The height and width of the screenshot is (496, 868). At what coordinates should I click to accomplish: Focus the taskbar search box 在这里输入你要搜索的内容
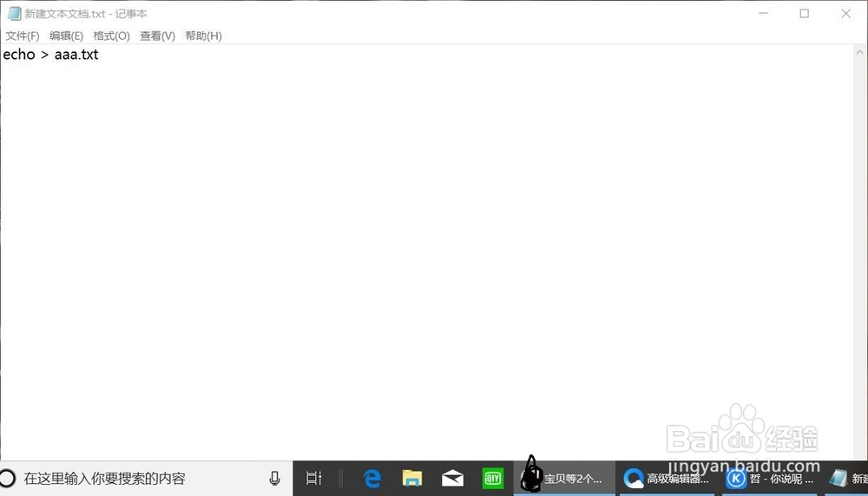pyautogui.click(x=146, y=479)
